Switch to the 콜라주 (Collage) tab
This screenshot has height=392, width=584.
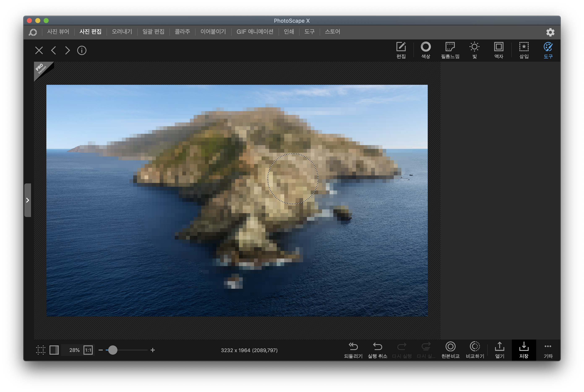(182, 32)
